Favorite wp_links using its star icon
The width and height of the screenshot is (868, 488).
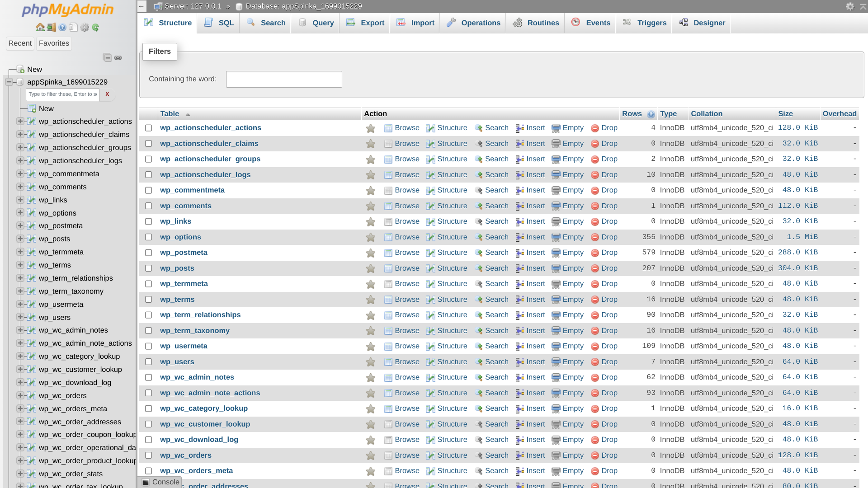[x=370, y=221]
